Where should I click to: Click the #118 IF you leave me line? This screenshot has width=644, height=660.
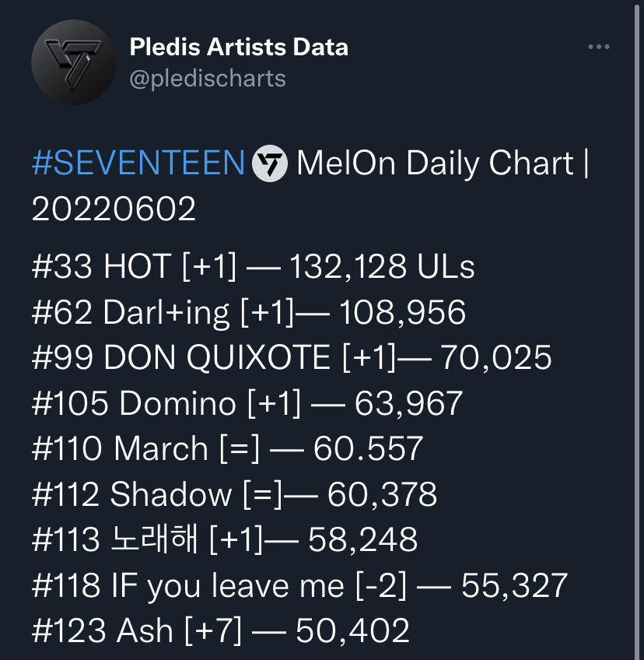pyautogui.click(x=299, y=585)
